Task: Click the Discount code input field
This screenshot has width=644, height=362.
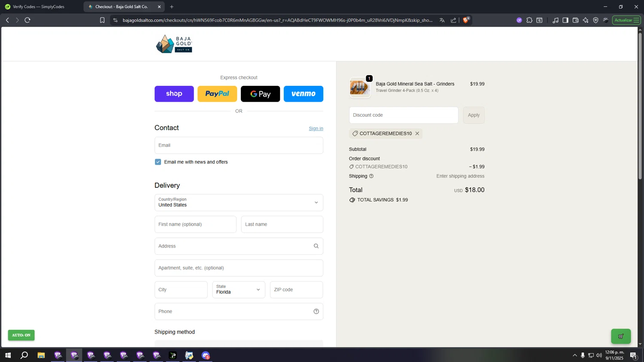Action: [404, 115]
